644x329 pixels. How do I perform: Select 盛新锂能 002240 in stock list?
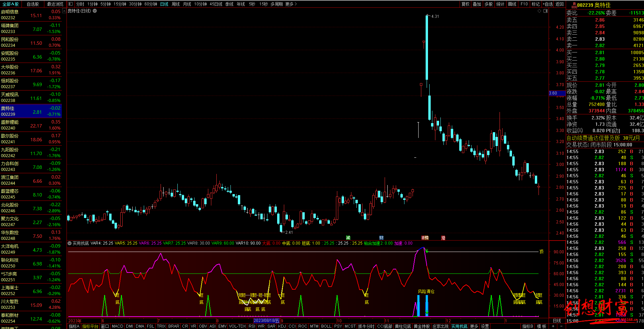pyautogui.click(x=31, y=125)
